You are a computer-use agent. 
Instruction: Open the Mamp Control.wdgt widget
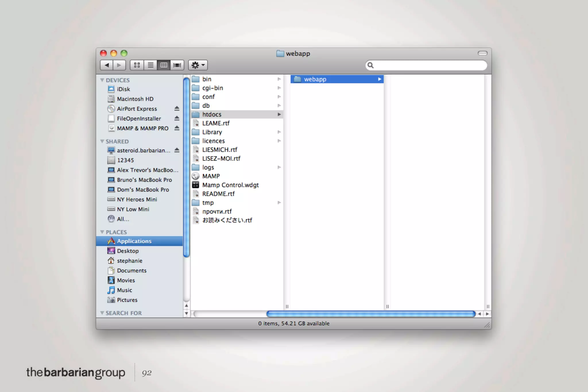230,185
